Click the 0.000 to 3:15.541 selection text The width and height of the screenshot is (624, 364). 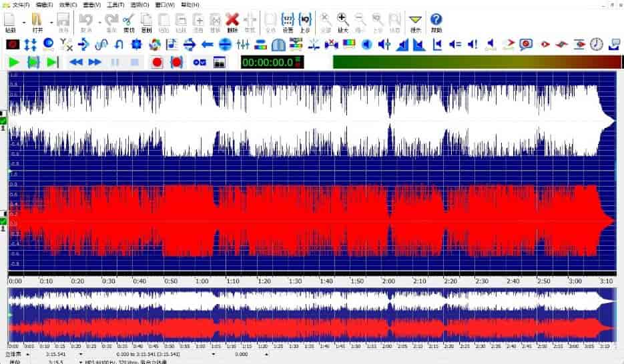point(148,354)
